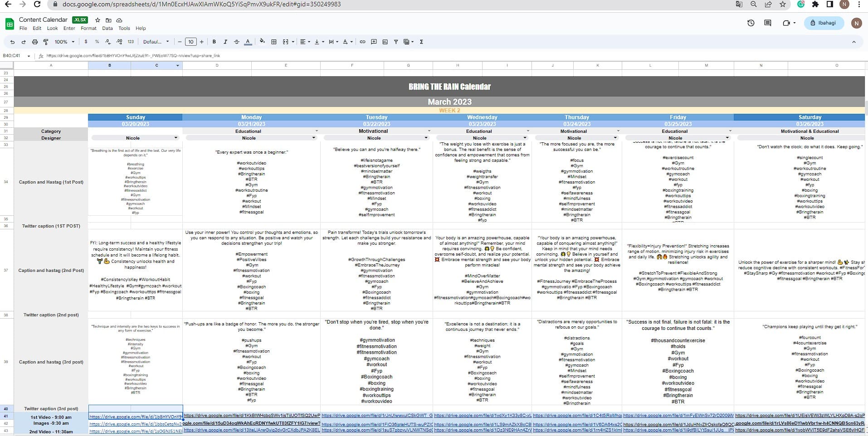Open Name box dropdown arrow
Screen dimensions: 868x436
click(29, 56)
